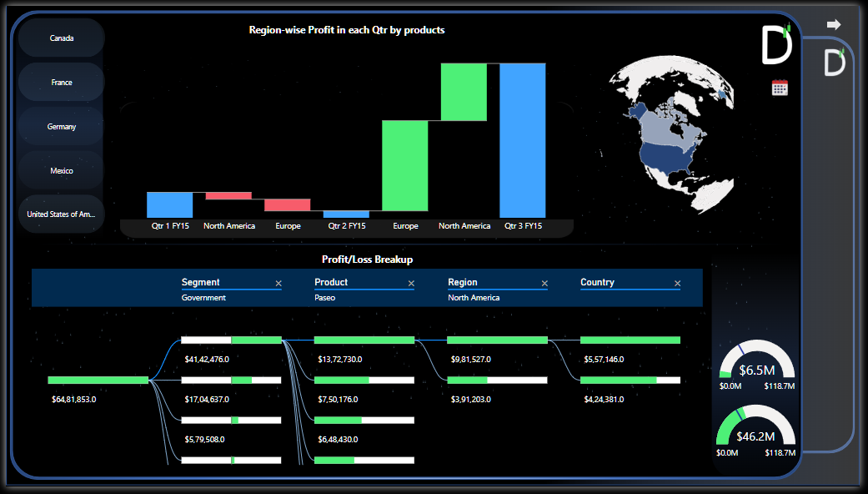Remove the Country level with its X
The height and width of the screenshot is (494, 868).
pyautogui.click(x=677, y=284)
